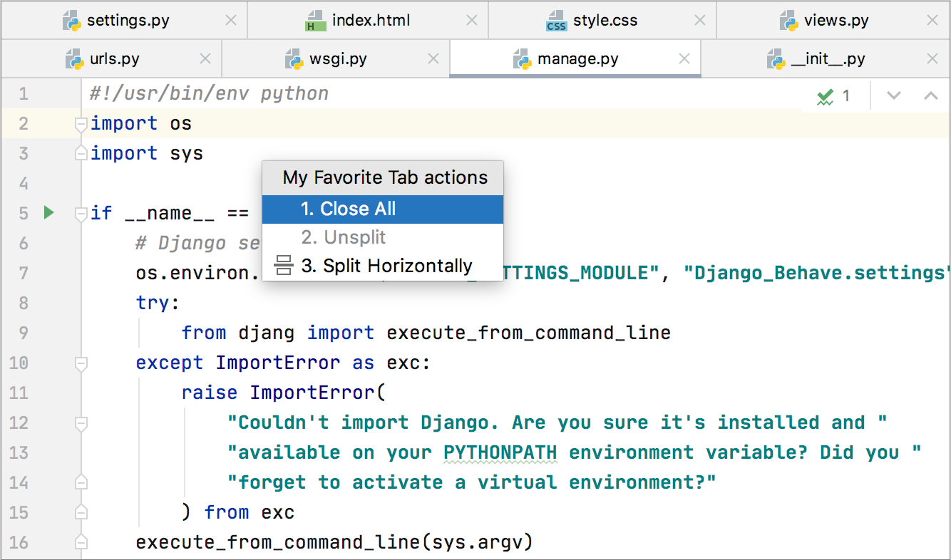Screen dimensions: 951x560
Task: Jump to next problem using the down chevron
Action: [x=894, y=94]
